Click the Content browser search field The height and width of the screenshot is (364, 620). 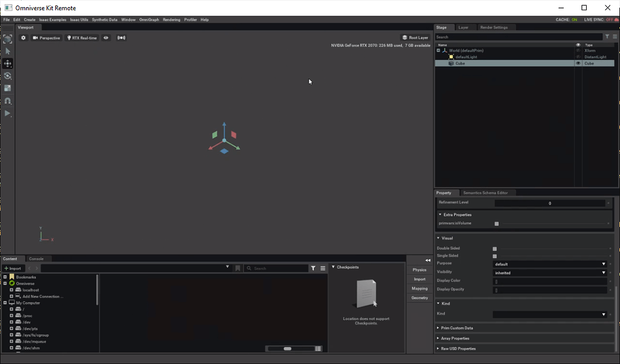[276, 268]
